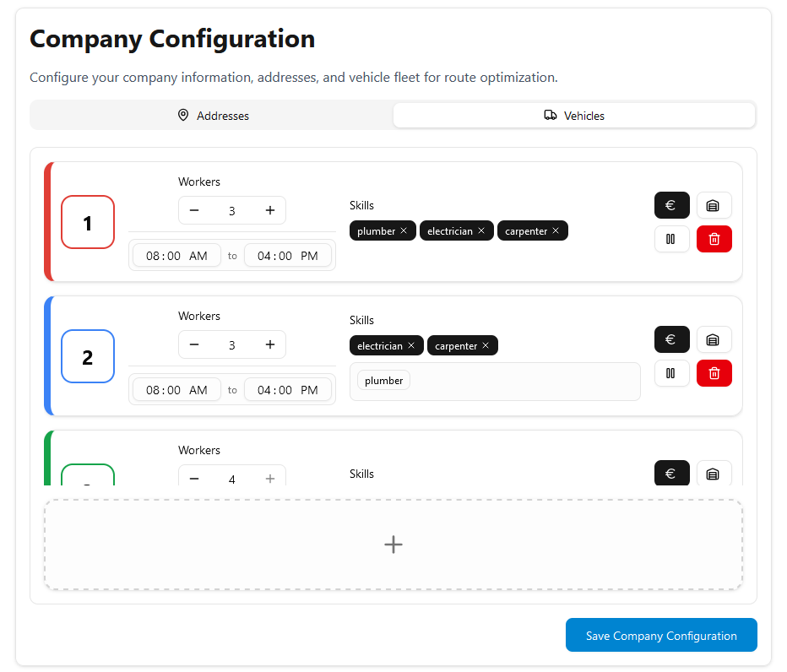
Task: Decrease workers count for vehicle 2
Action: [x=194, y=344]
